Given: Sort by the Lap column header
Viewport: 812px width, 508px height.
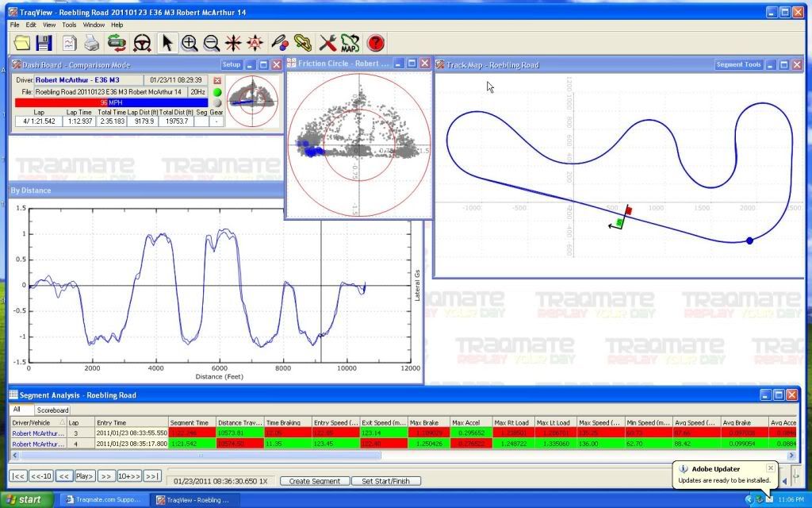Looking at the screenshot, I should point(80,422).
